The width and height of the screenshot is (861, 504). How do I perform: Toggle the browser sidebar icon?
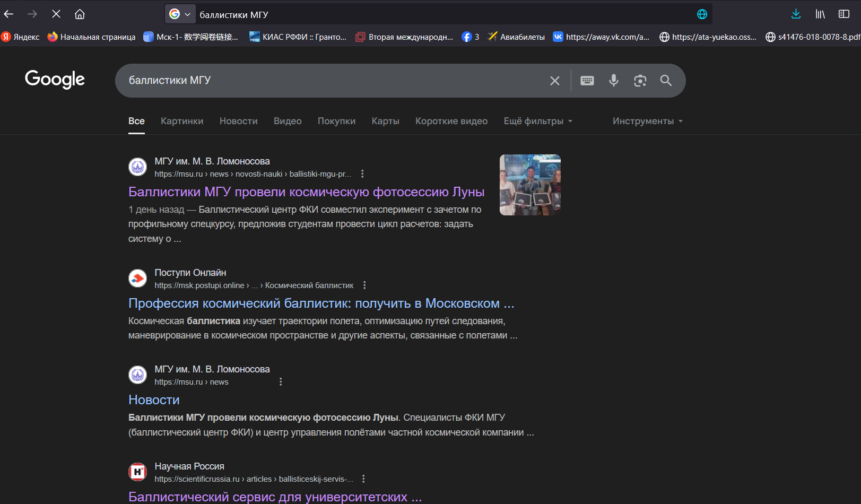pos(844,14)
